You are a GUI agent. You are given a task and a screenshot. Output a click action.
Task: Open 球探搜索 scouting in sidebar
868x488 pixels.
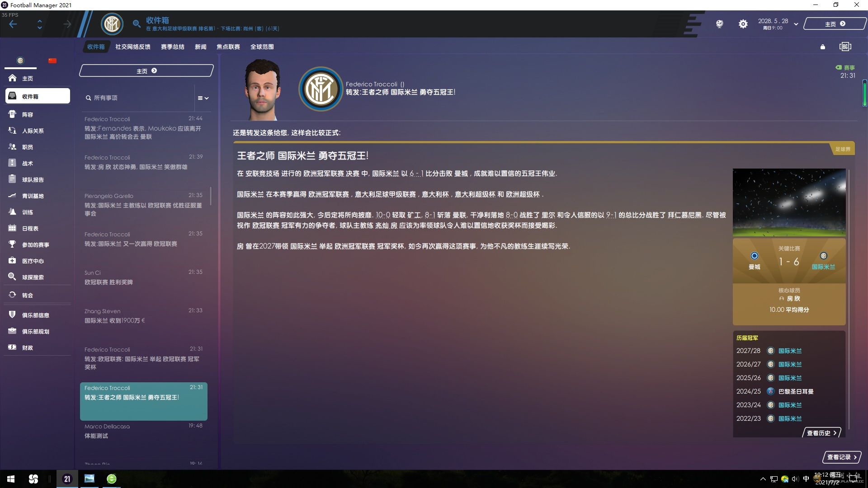coord(37,277)
